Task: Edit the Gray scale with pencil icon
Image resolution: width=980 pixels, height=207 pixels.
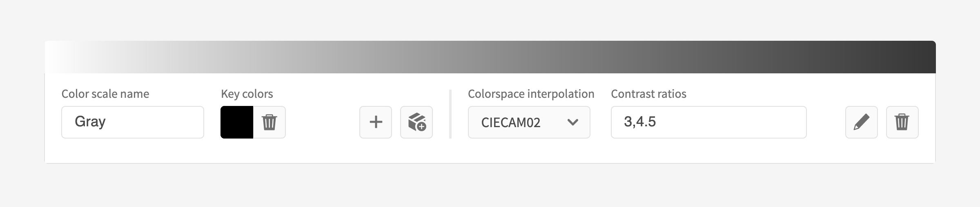Action: click(862, 122)
